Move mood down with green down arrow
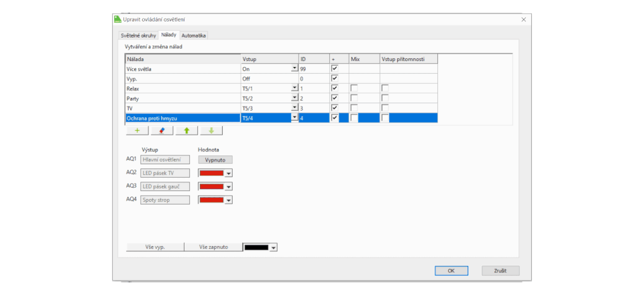Image resolution: width=644 pixels, height=295 pixels. (x=211, y=131)
